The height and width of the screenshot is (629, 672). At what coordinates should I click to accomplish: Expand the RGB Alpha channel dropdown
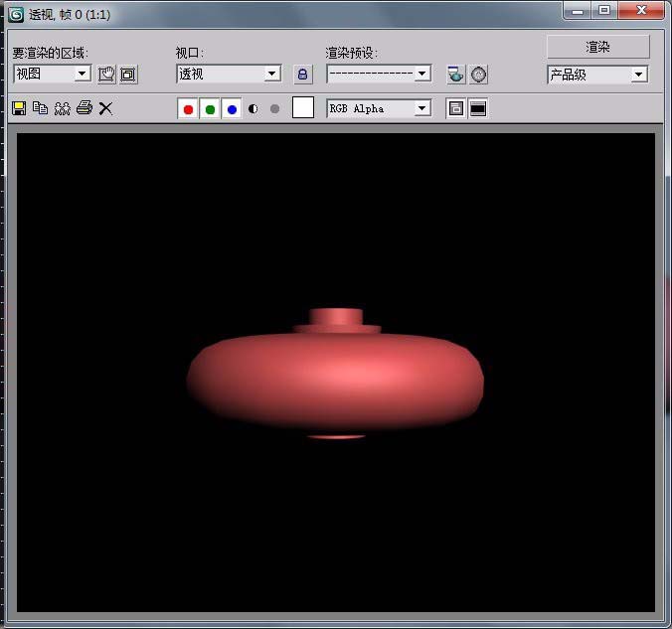(x=421, y=108)
